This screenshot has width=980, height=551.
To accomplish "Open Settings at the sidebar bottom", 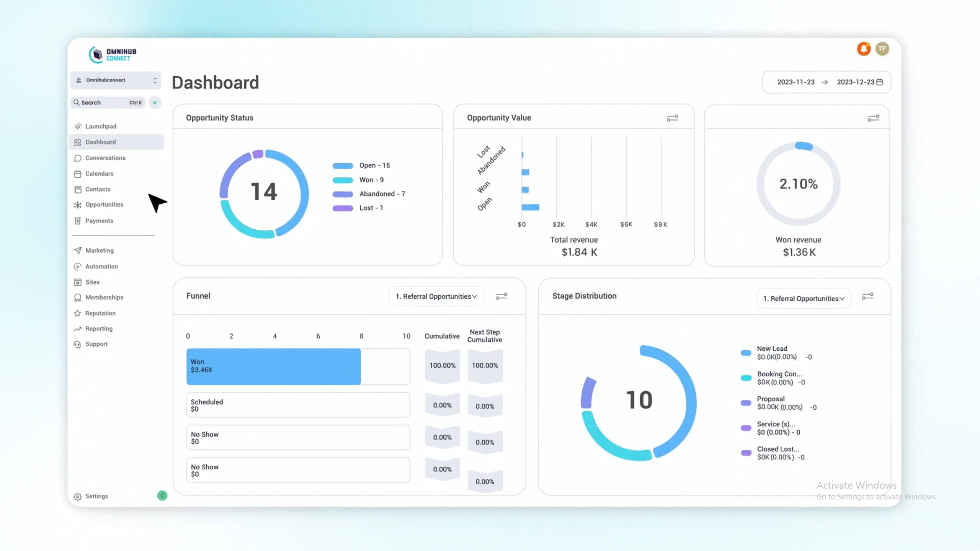I will coord(96,496).
